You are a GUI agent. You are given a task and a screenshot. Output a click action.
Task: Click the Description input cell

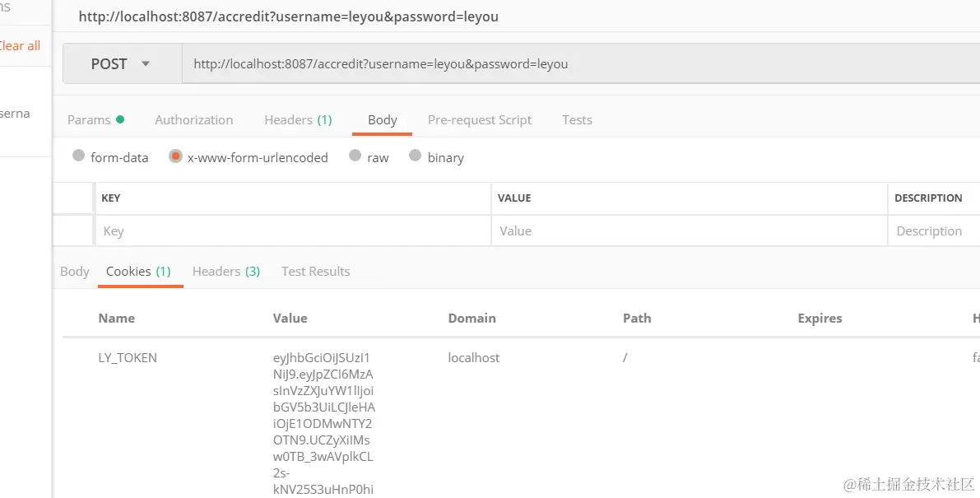tap(932, 231)
